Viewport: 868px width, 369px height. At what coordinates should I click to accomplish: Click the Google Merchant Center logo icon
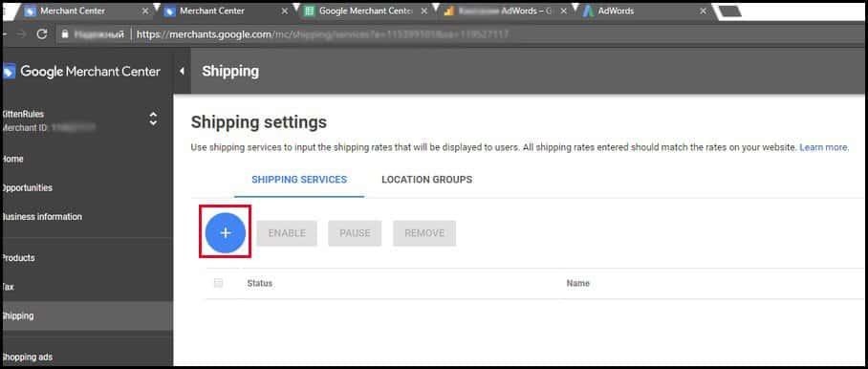coord(9,72)
